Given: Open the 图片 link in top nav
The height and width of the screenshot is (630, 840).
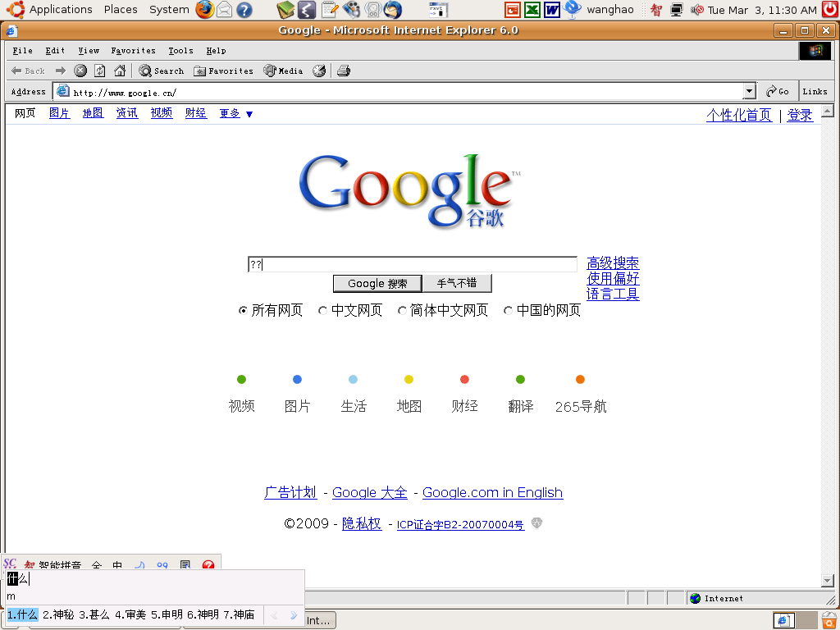Looking at the screenshot, I should tap(59, 113).
